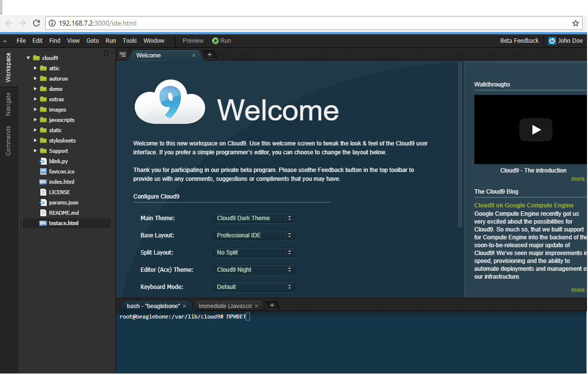
Task: Open Beta Feedback
Action: click(520, 41)
